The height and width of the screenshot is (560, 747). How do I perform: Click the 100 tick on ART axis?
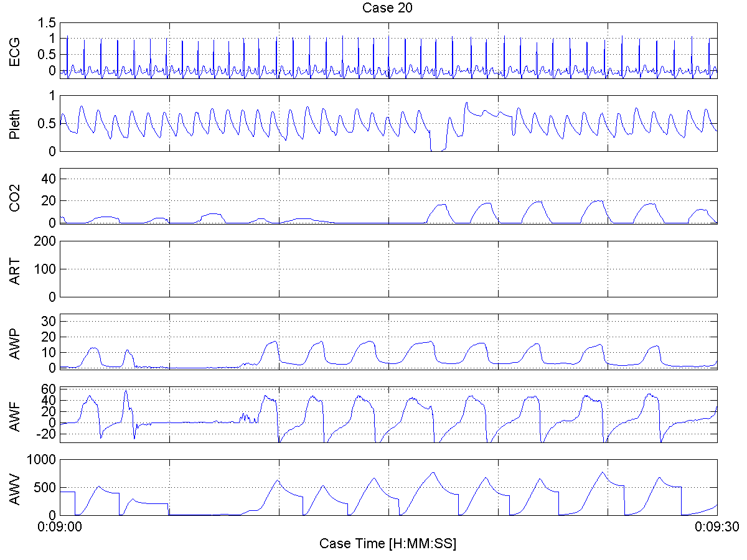(x=46, y=269)
